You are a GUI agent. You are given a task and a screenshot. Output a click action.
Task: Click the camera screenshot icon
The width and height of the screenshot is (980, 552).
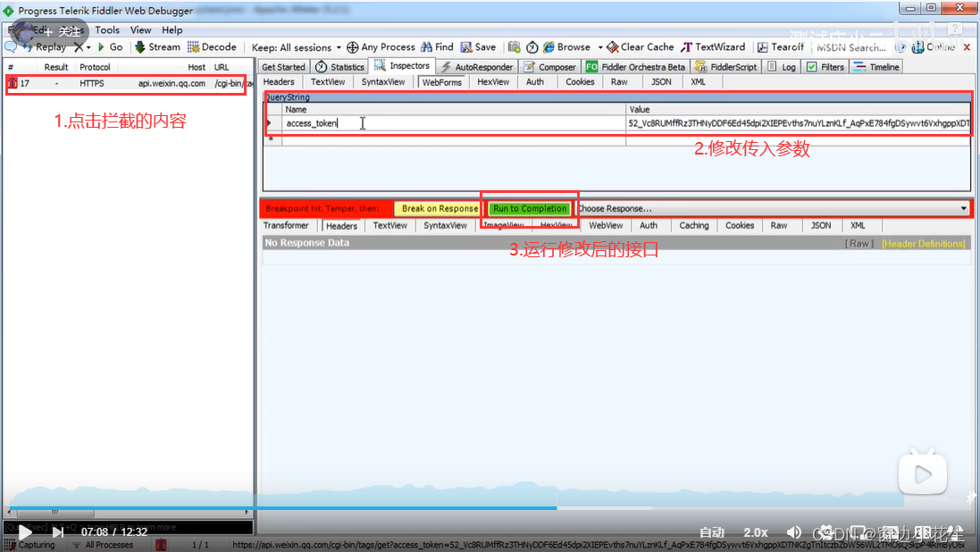[514, 46]
